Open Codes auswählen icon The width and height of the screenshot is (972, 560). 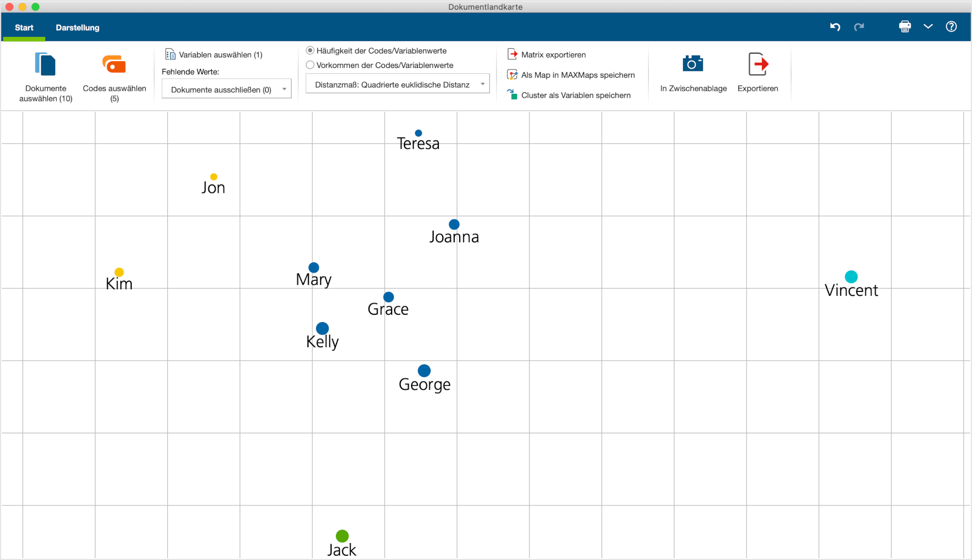coord(114,65)
